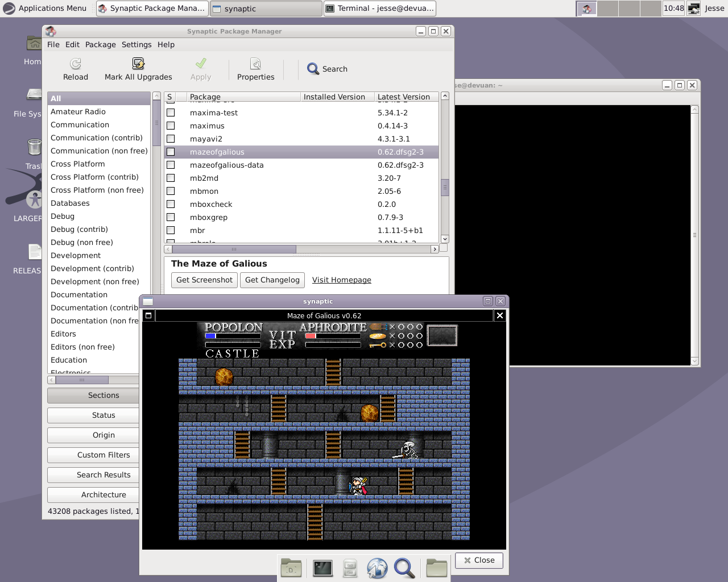The image size is (728, 582).
Task: Click the package list scroll-down arrow
Action: 445,239
